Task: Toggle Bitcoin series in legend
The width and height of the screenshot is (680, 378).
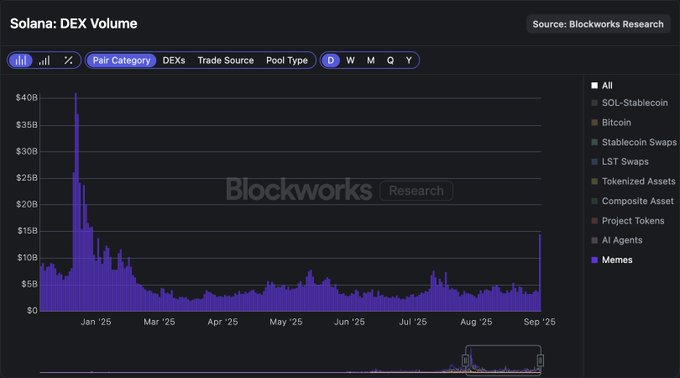Action: (x=611, y=122)
